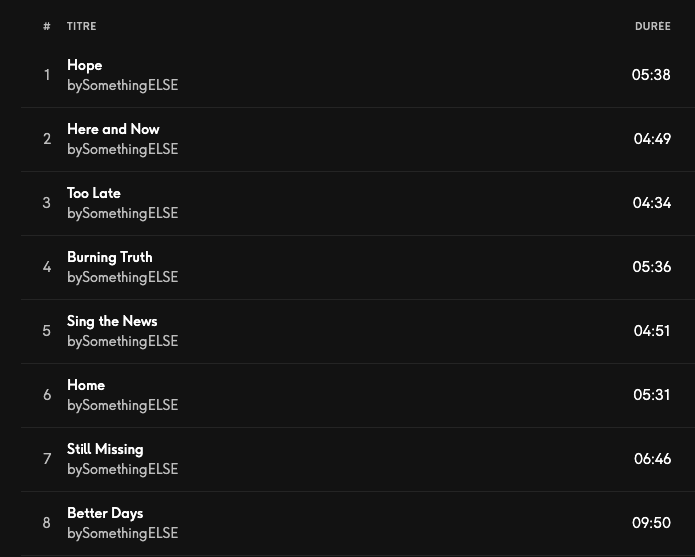The image size is (695, 557).
Task: Play the Still Missing track
Action: point(105,449)
